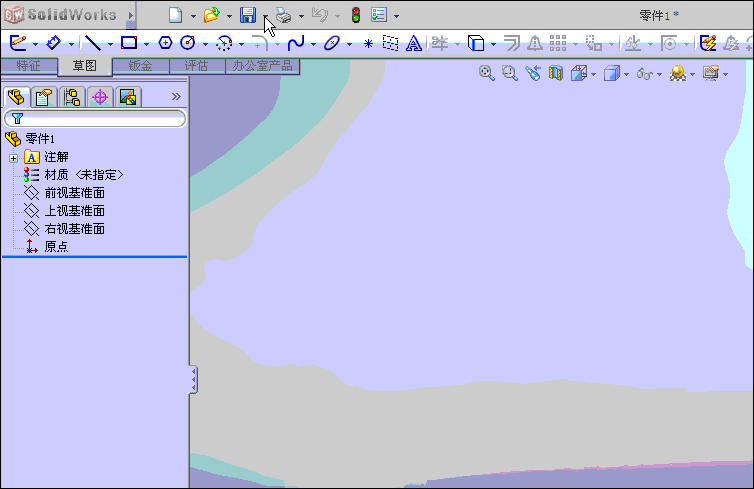Open the DimXpertManager tab
This screenshot has width=754, height=489.
(x=100, y=97)
